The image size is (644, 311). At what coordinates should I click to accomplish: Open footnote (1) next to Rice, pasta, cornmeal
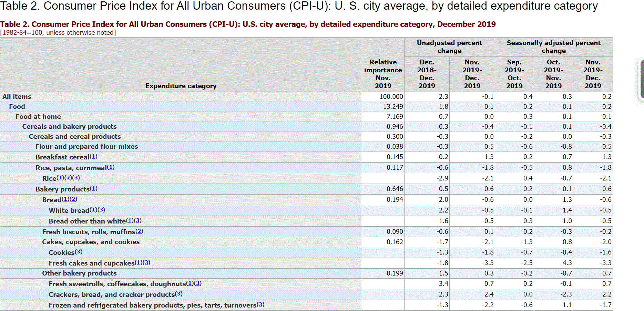[111, 167]
